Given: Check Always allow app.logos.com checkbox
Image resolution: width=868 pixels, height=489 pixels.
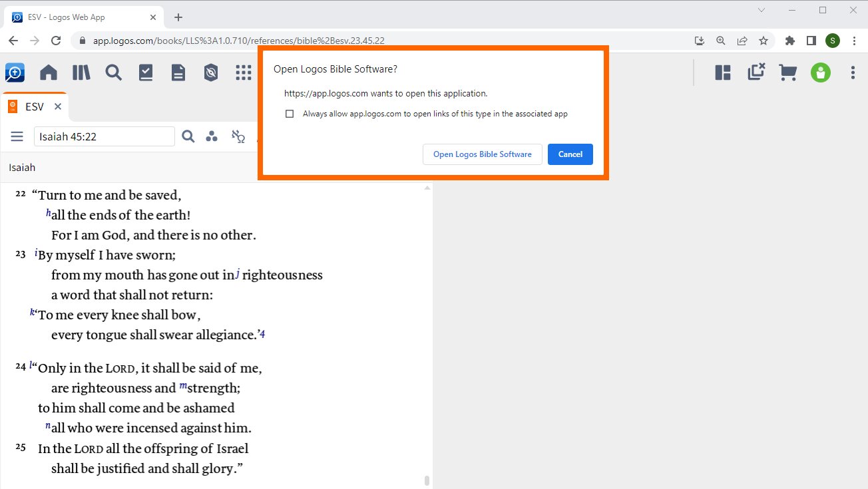Looking at the screenshot, I should (x=290, y=114).
